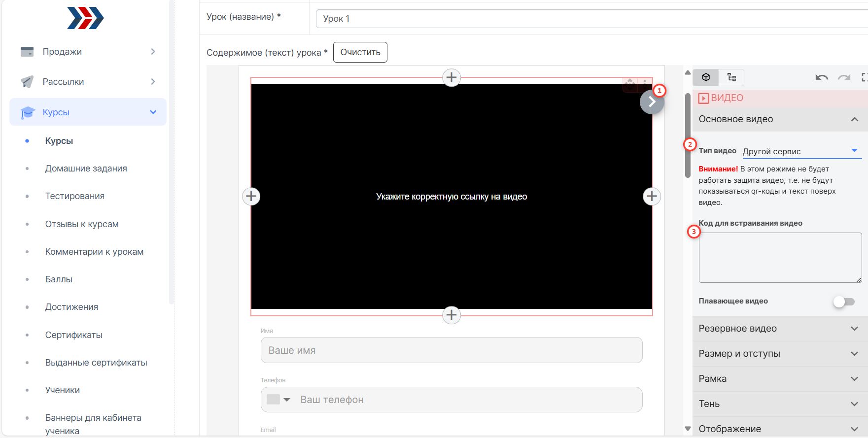Click the undo arrow in the editor panel
Image resolution: width=868 pixels, height=438 pixels.
pos(821,77)
